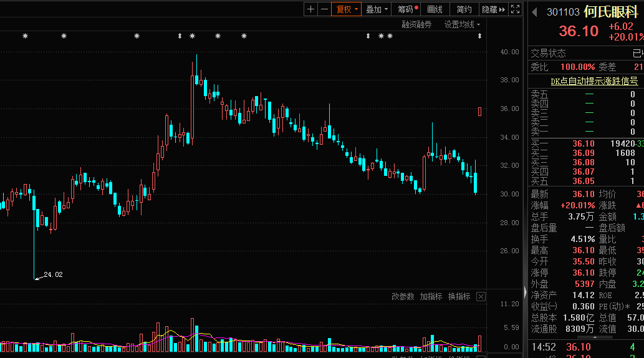Image resolution: width=644 pixels, height=358 pixels.
Task: Click 买一 bid price 36.10
Action: 583,143
